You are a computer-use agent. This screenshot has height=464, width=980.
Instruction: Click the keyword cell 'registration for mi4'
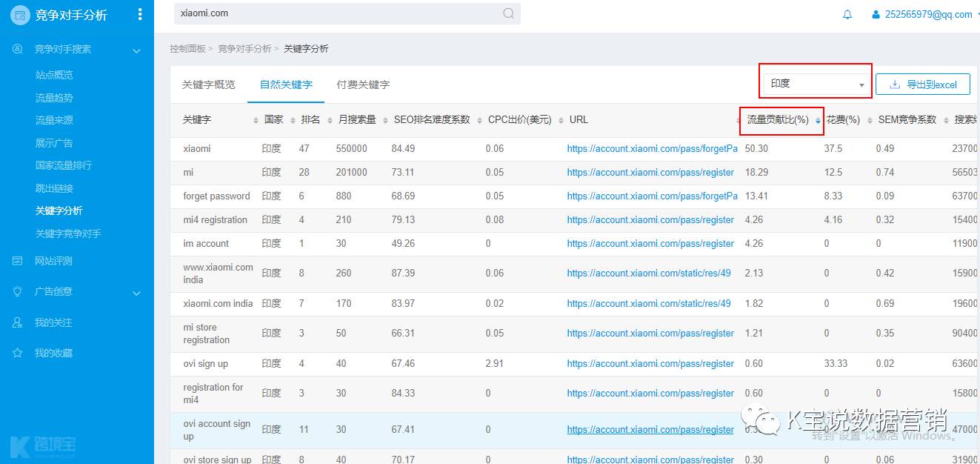pyautogui.click(x=213, y=394)
